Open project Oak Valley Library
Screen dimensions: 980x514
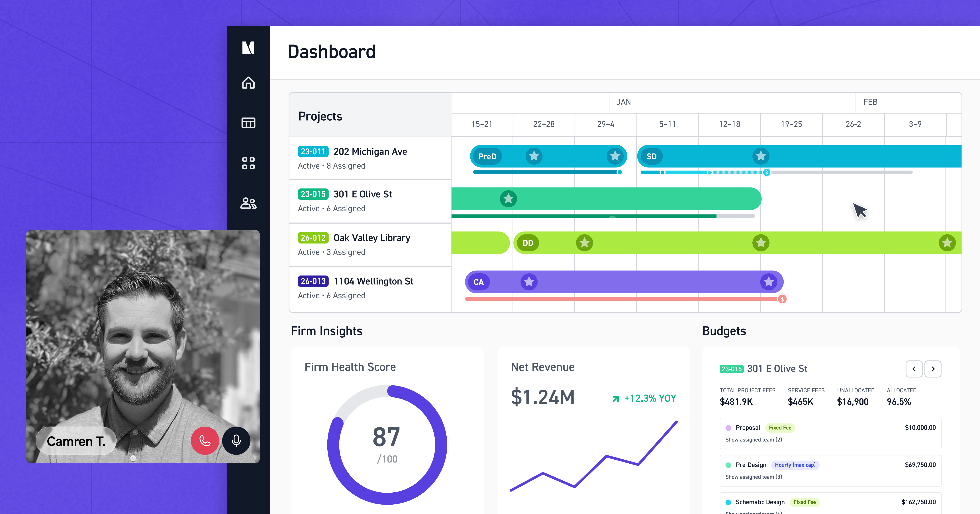(372, 238)
